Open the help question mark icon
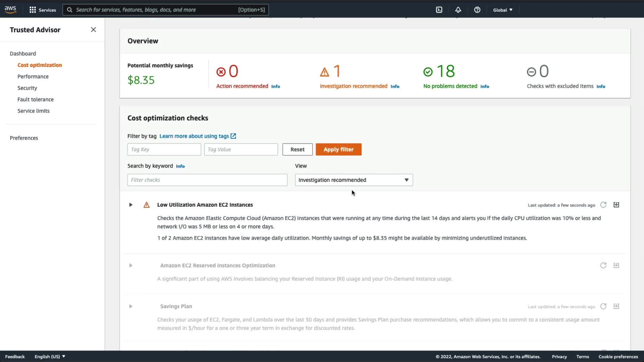 (x=477, y=10)
